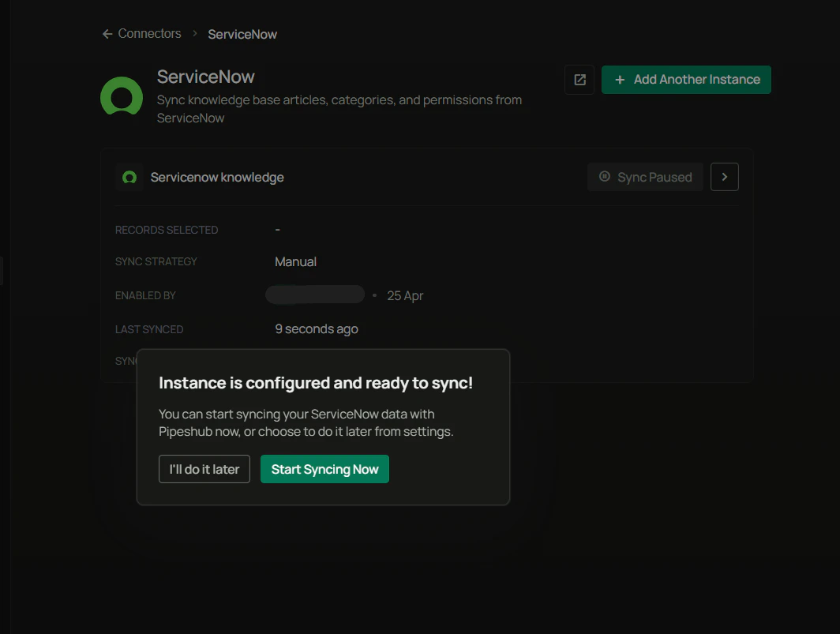Viewport: 840px width, 634px height.
Task: Click the ServiceNow page title heading
Action: pyautogui.click(x=206, y=77)
